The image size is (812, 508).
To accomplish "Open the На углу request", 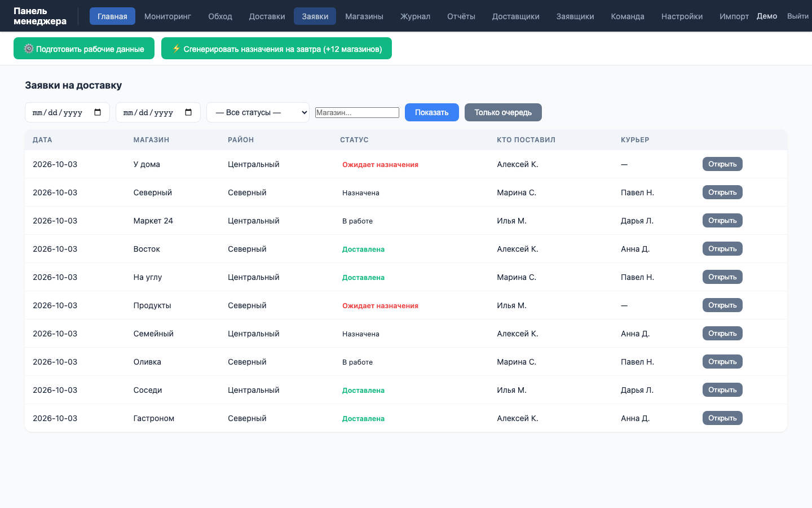I will coord(722,277).
